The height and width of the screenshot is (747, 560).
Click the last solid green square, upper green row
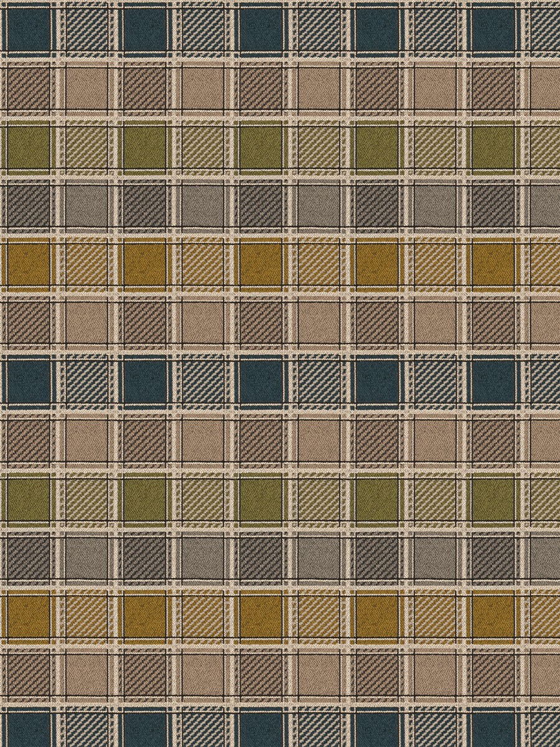[x=493, y=146]
